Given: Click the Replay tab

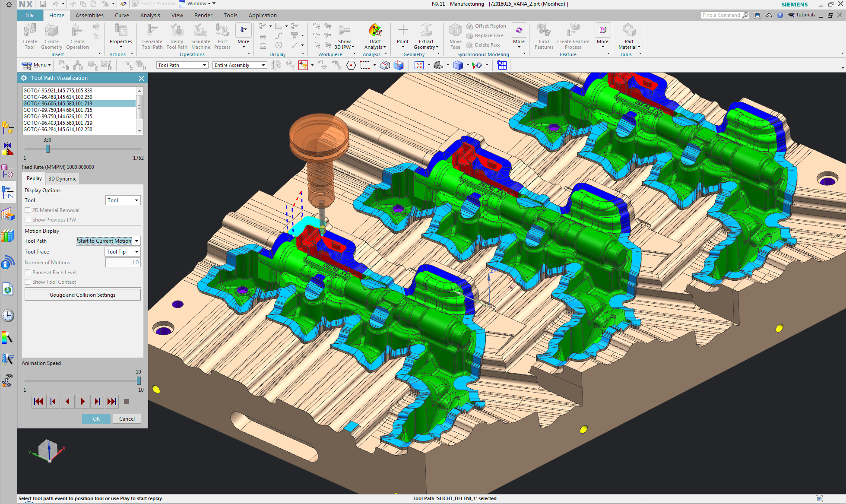Looking at the screenshot, I should [x=34, y=178].
